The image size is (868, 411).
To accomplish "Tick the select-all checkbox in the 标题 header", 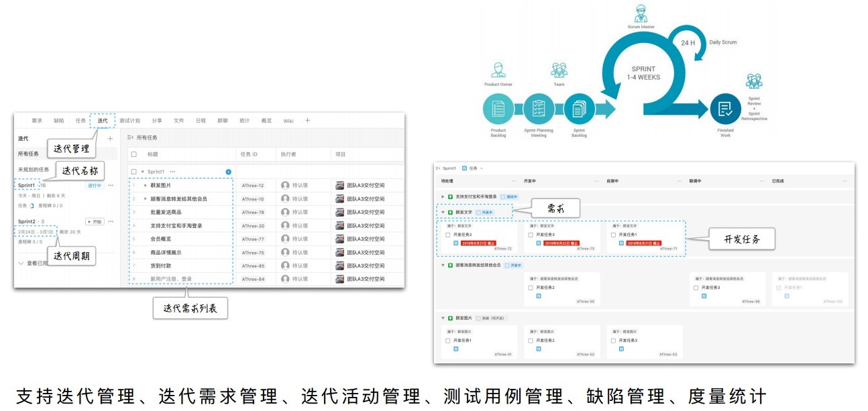I will pyautogui.click(x=133, y=154).
